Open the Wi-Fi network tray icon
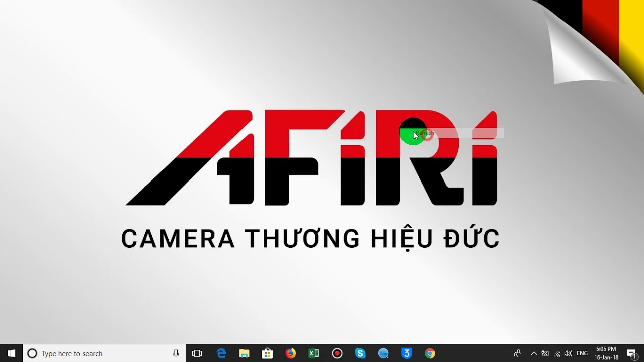This screenshot has height=362, width=644. coord(557,353)
